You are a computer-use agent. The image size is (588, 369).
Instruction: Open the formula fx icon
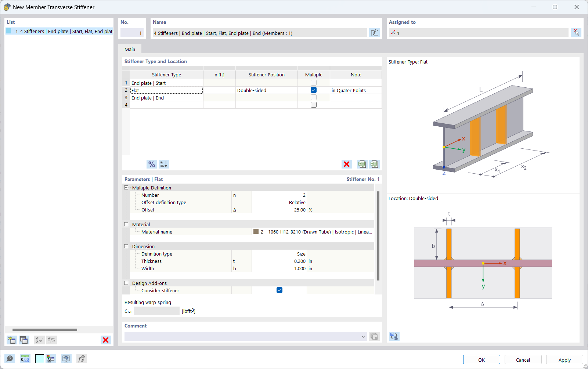coord(81,359)
